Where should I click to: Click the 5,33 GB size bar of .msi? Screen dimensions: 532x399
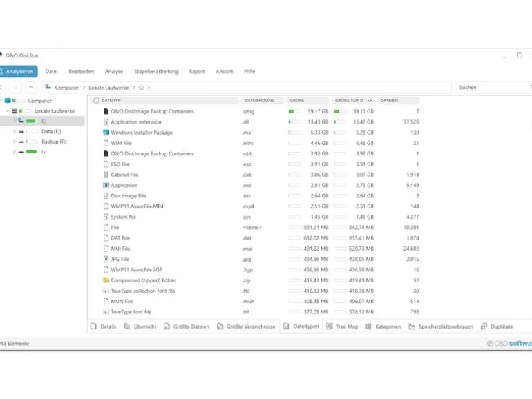coord(294,133)
